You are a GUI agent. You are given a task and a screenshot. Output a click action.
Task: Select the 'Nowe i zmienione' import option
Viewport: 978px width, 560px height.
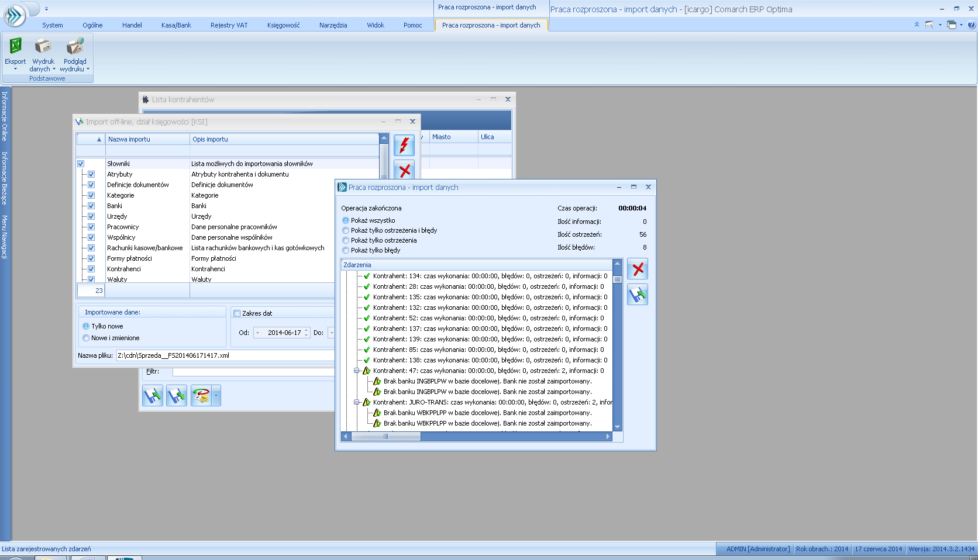coord(86,338)
